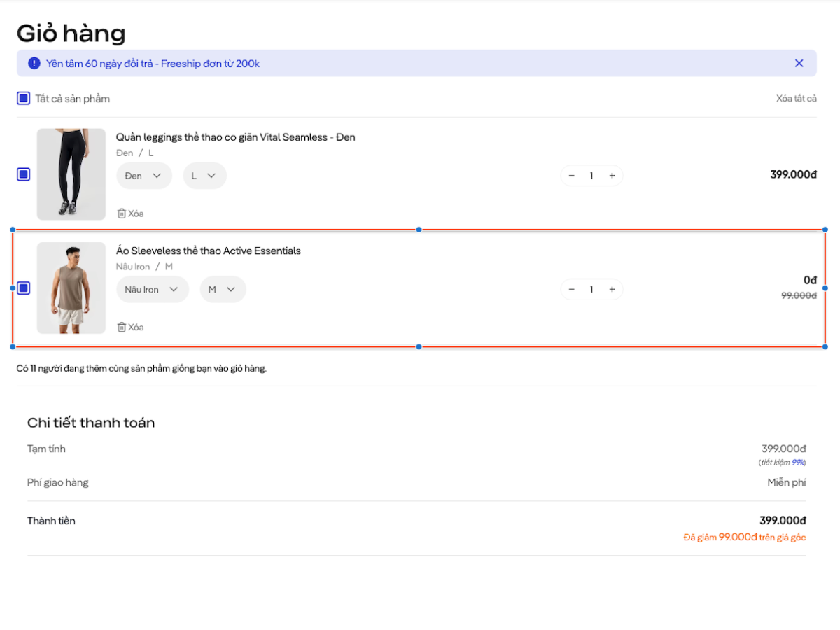Click trash icon to delete Sleeveless shirt

pyautogui.click(x=122, y=327)
